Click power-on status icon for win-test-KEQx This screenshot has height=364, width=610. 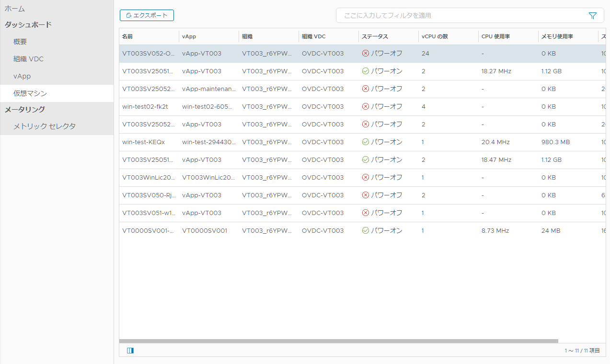(x=366, y=142)
